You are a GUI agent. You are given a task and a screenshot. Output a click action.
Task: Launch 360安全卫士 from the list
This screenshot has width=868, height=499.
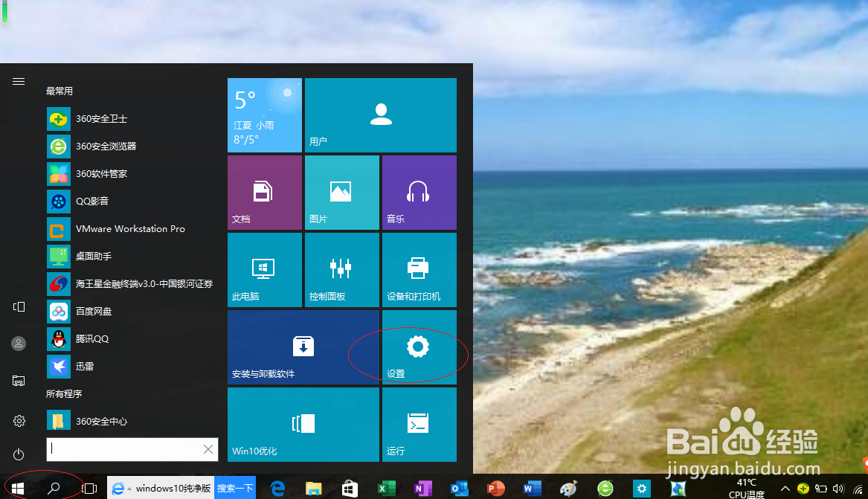(x=132, y=119)
